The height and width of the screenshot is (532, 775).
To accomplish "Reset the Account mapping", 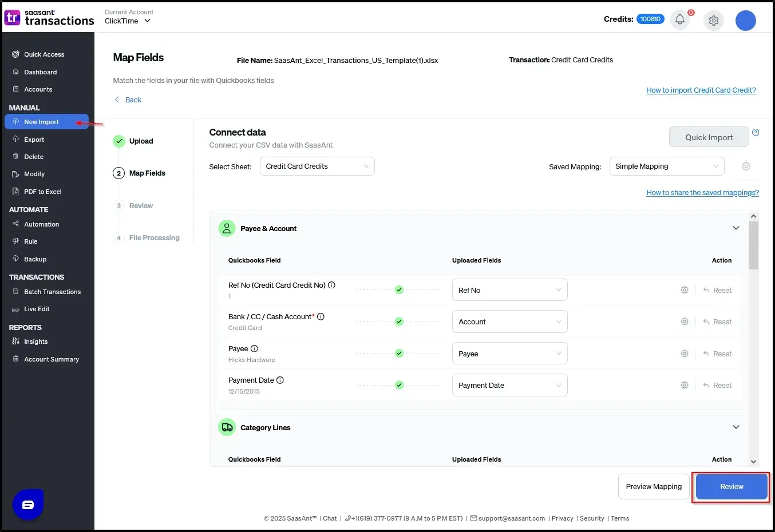I will point(718,321).
